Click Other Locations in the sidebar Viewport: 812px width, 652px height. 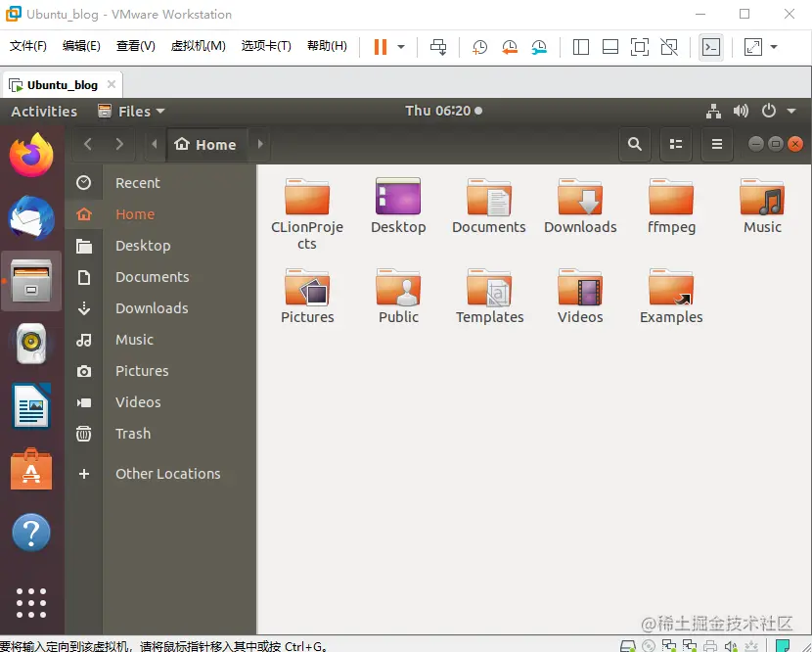tap(168, 474)
